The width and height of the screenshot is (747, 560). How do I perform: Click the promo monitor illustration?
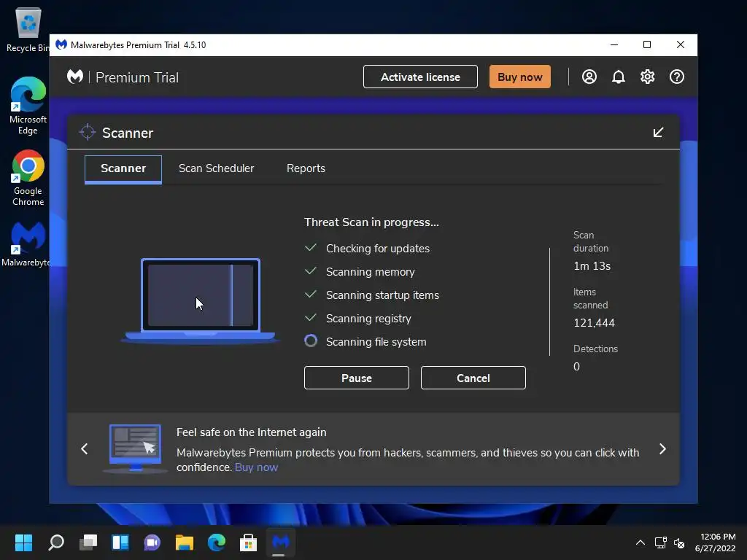click(x=135, y=448)
